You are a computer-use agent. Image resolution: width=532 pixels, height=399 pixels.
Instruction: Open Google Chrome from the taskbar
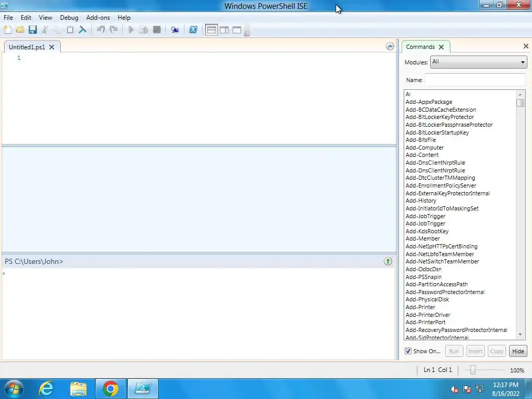(110, 389)
